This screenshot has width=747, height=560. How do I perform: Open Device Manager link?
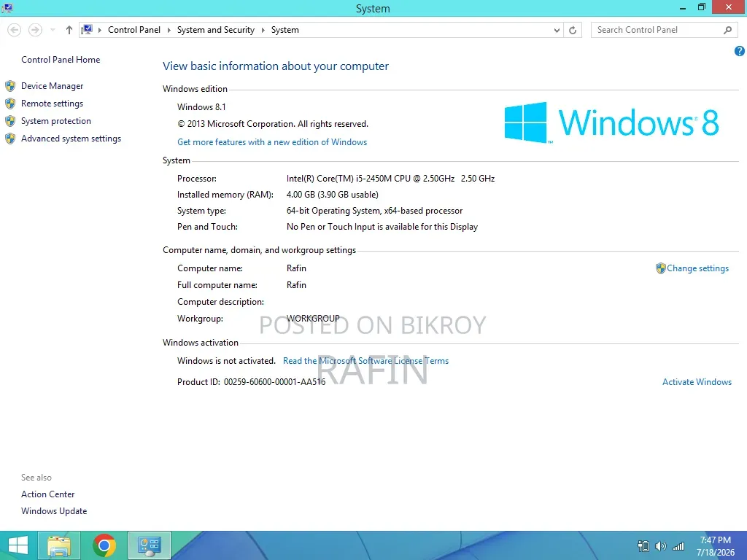52,86
